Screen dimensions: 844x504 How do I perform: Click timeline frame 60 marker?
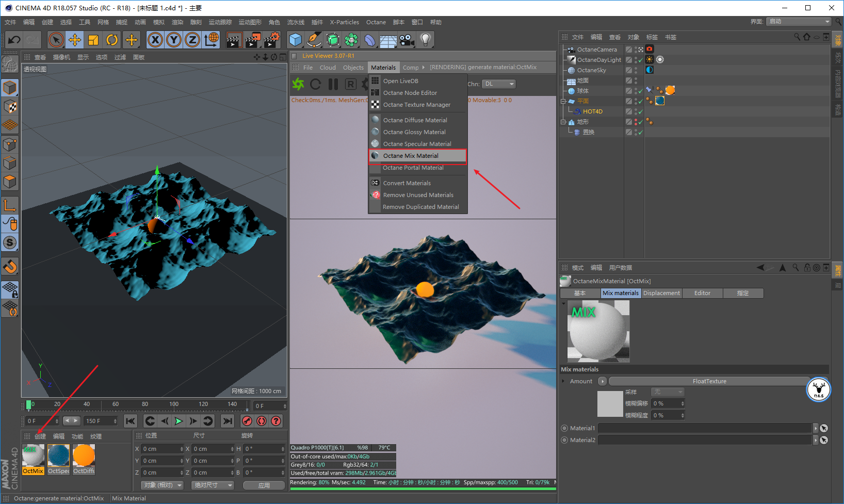click(x=116, y=405)
